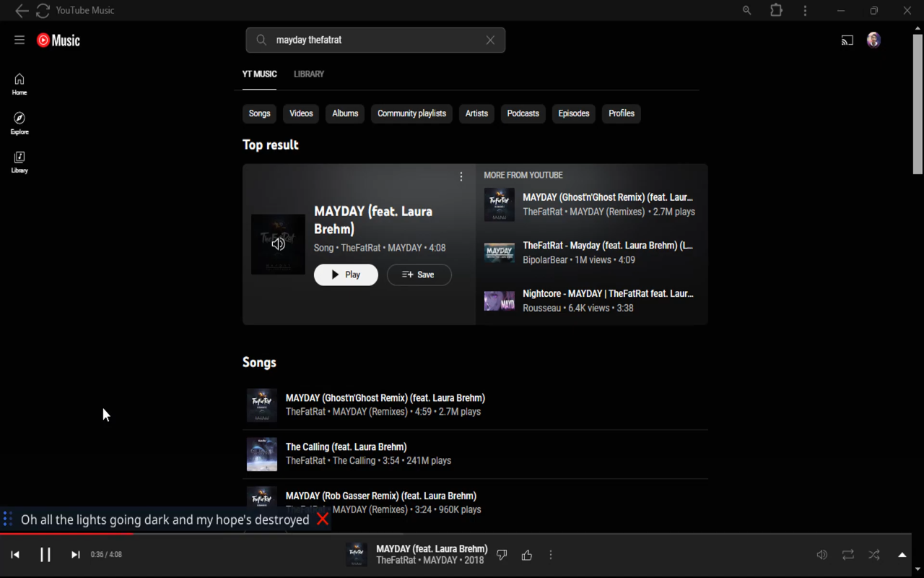This screenshot has width=924, height=578.
Task: Filter results by Community playlists
Action: pyautogui.click(x=411, y=113)
